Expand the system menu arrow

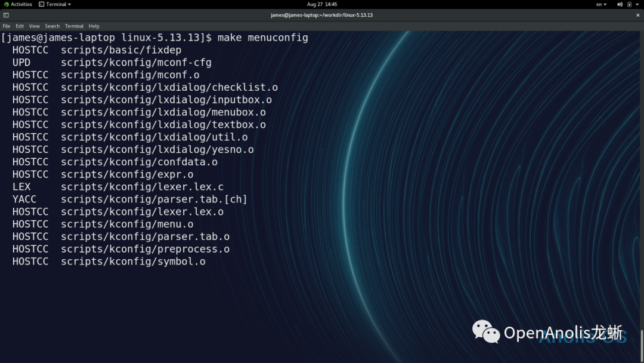637,4
